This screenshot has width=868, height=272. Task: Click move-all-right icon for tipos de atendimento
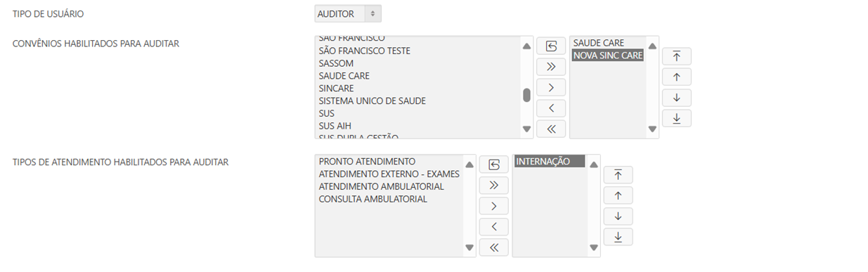pyautogui.click(x=494, y=185)
